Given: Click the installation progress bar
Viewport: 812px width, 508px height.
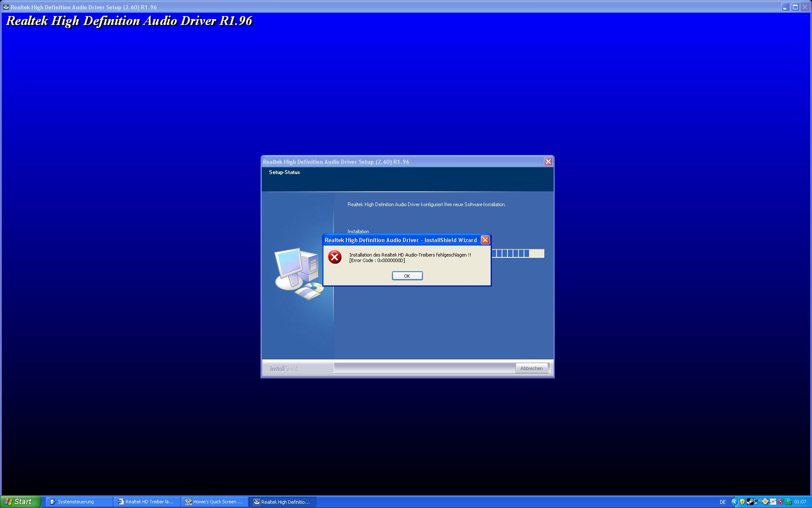Looking at the screenshot, I should pos(518,254).
